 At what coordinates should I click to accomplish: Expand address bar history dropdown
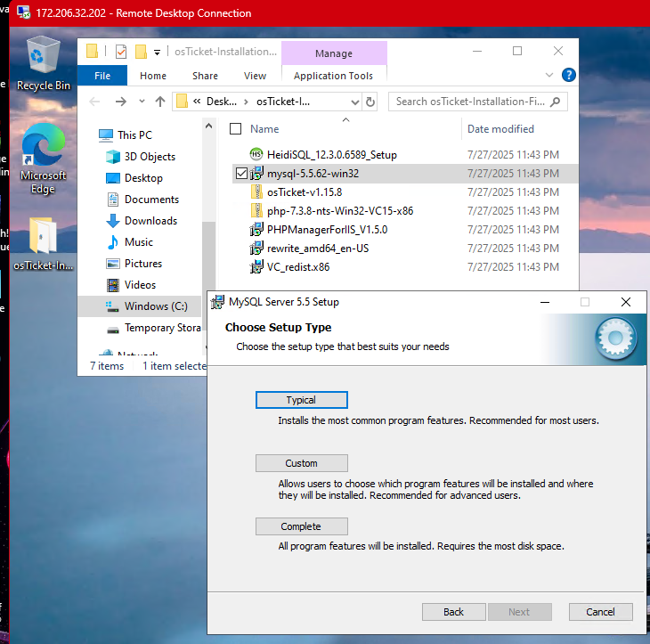pos(355,102)
